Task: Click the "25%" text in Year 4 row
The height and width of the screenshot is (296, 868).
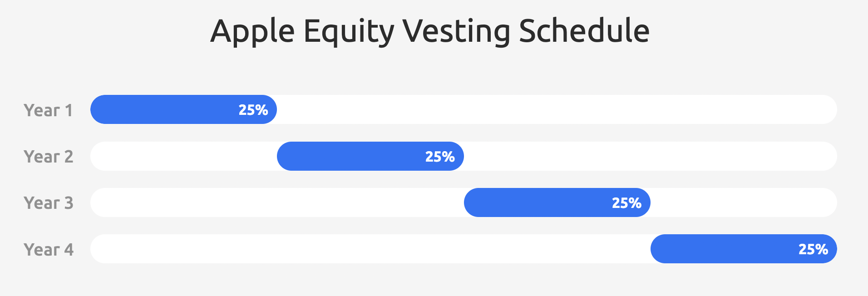Action: (813, 249)
